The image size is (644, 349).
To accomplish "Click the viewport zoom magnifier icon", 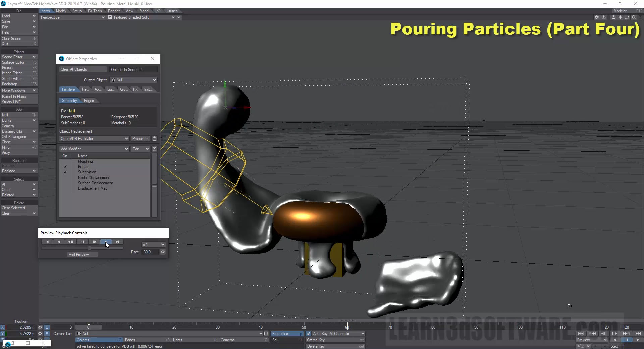I will tap(634, 17).
